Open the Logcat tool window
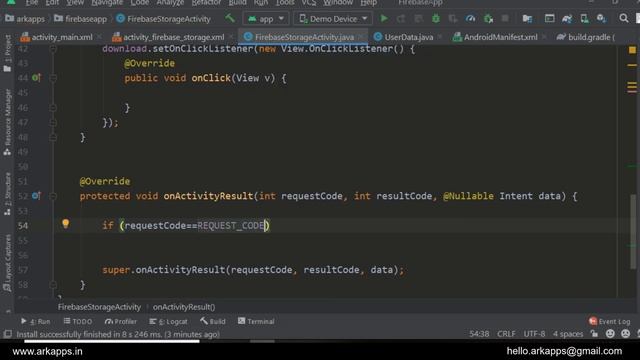The image size is (640, 360). (x=168, y=321)
